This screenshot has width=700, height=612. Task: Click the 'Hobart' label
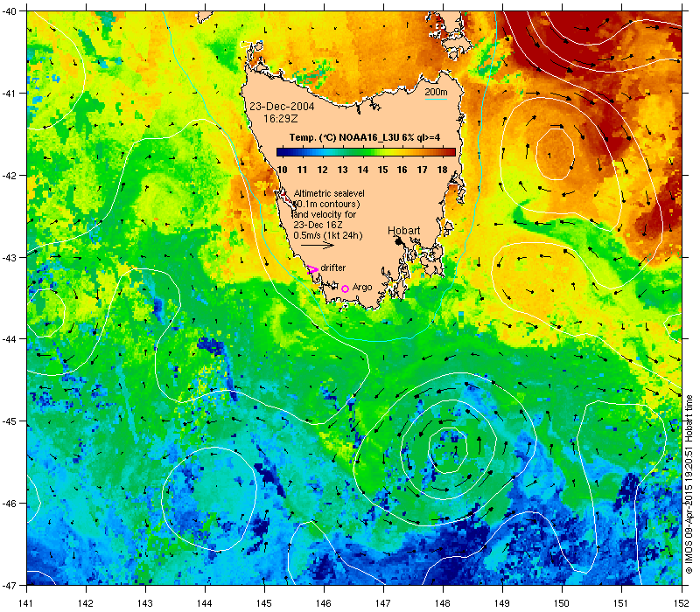[403, 230]
